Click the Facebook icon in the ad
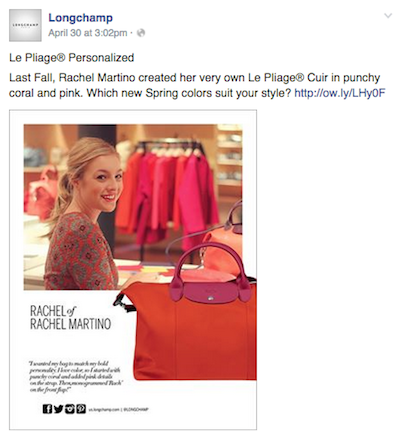Viewport: 400px width, 432px height. (48, 409)
